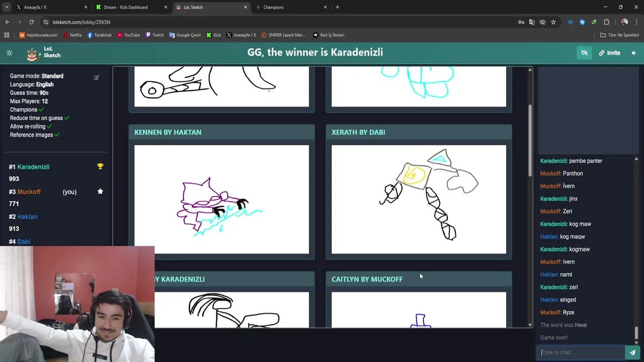
Task: Click the crossed-eye icon in address bar
Action: [542, 22]
